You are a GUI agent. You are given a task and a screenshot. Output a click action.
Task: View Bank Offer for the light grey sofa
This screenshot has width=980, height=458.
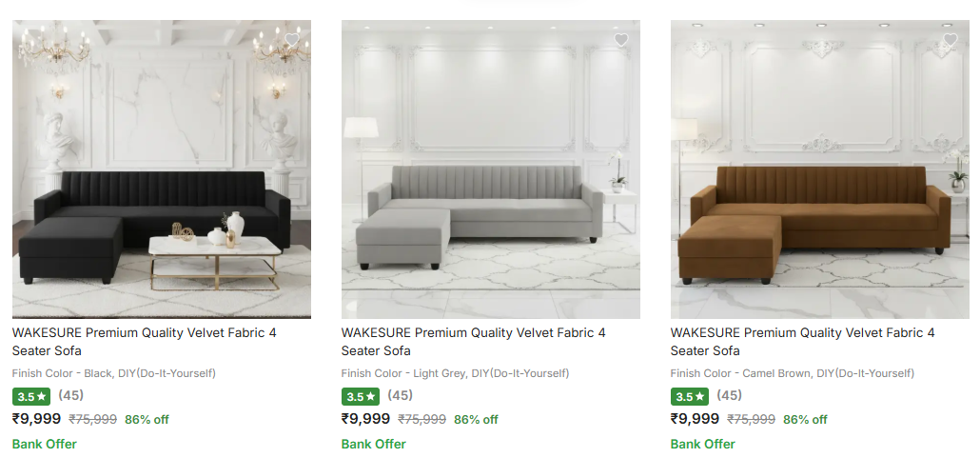click(x=373, y=445)
